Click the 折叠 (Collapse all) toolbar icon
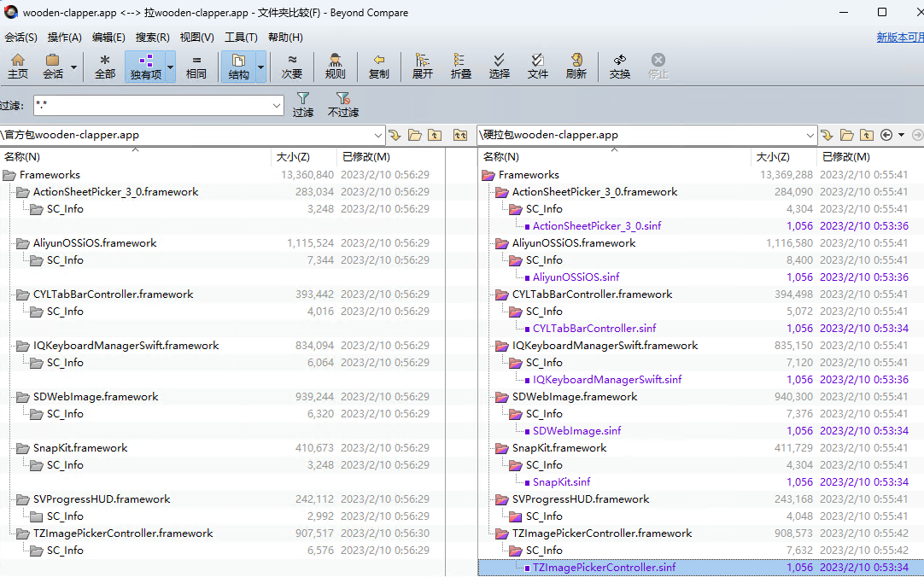Viewport: 924px width, 583px height. point(460,66)
